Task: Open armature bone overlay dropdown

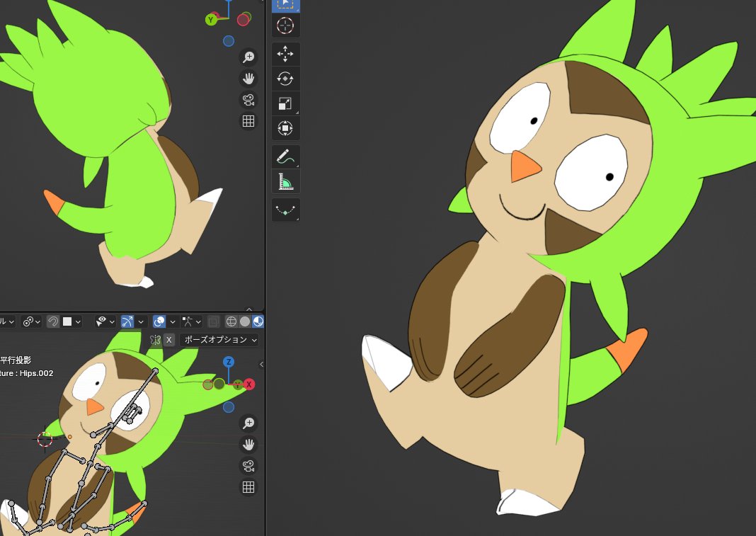Action: pyautogui.click(x=191, y=321)
